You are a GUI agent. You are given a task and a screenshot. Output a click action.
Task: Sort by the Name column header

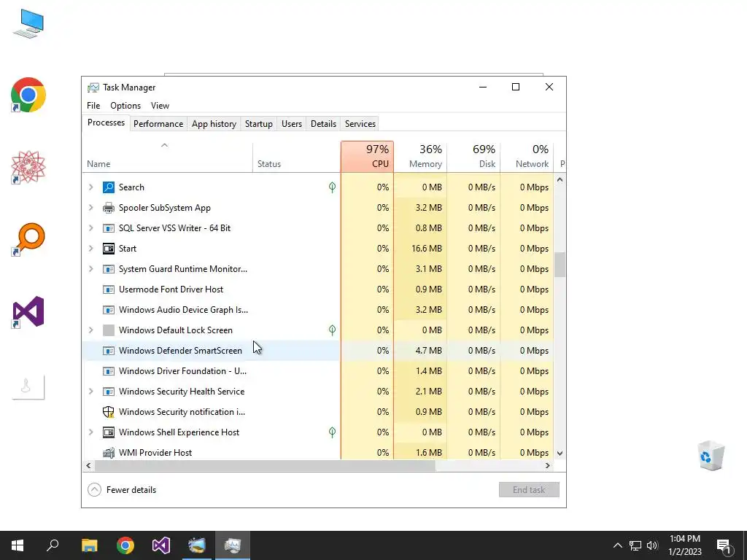coord(167,157)
